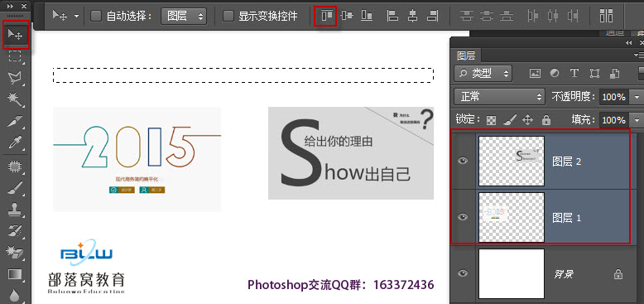Screen dimensions: 644x304
Task: Distribute layers by right edges
Action: (x=573, y=16)
